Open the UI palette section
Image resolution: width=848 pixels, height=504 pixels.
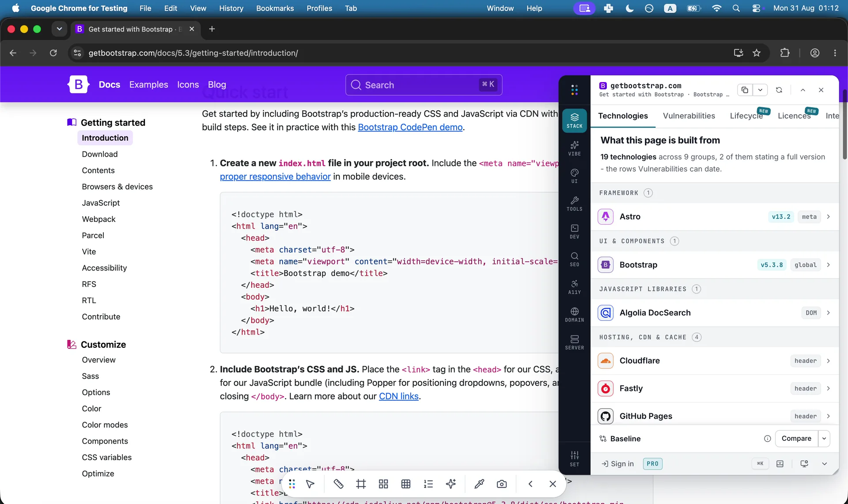coord(574,176)
